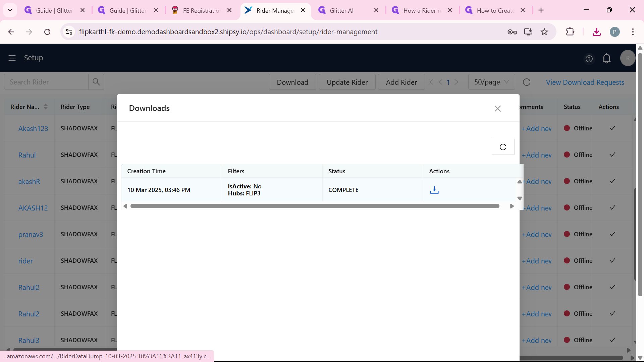View site information icon

[69, 32]
